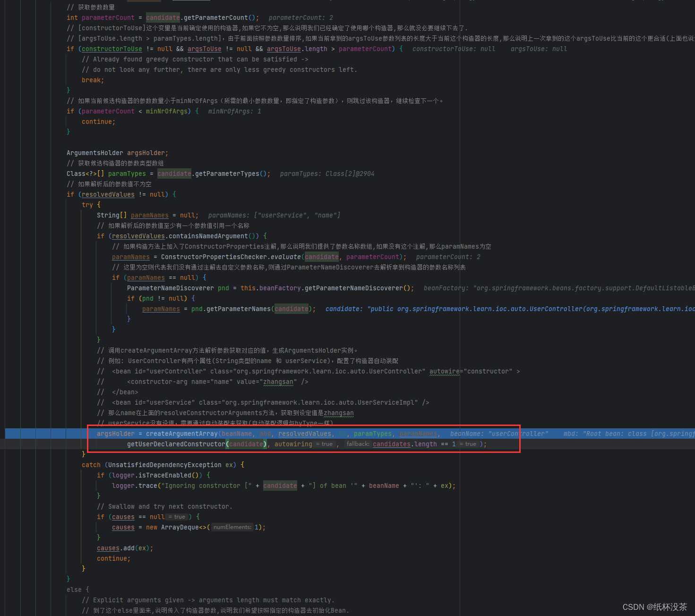
Task: Click the 'getParameterCount()' method call
Action: (221, 17)
